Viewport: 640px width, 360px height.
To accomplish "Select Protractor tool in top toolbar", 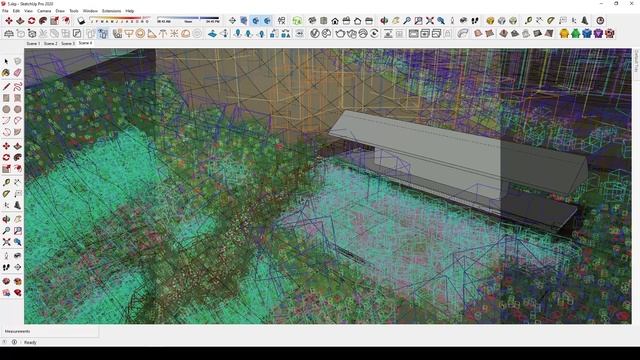I will (x=551, y=21).
